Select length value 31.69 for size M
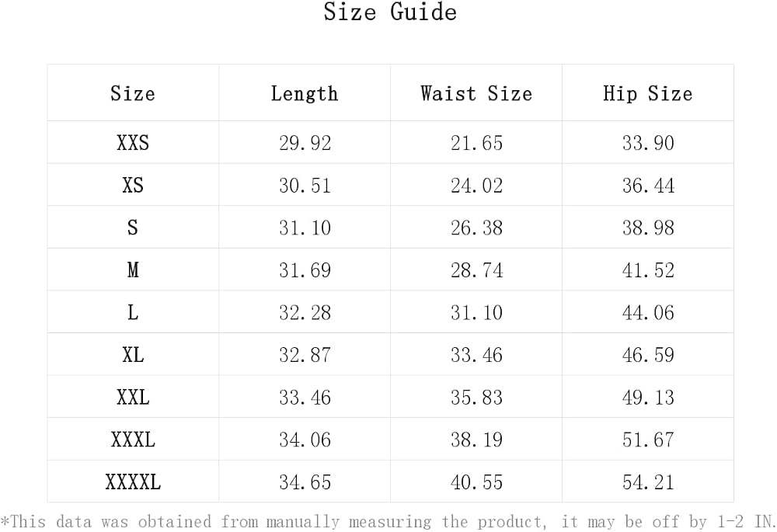Viewport: 777px width, 532px height. pyautogui.click(x=305, y=270)
